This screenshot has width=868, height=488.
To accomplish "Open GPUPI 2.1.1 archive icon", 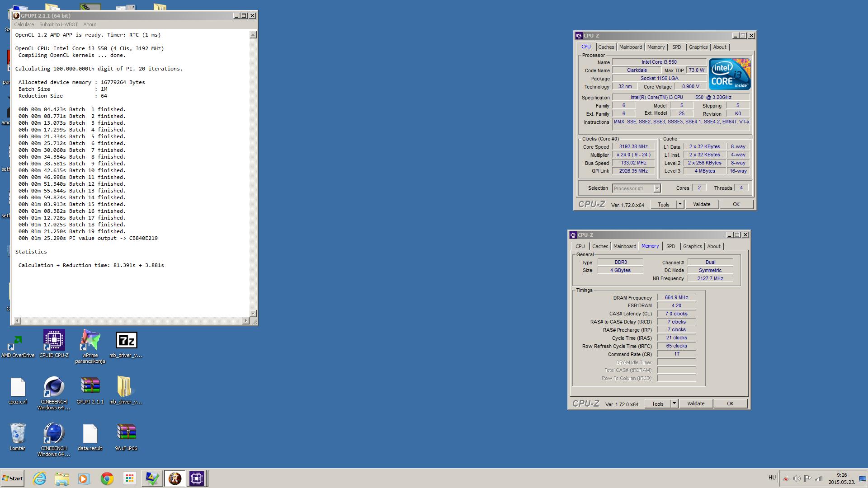I will pyautogui.click(x=90, y=391).
